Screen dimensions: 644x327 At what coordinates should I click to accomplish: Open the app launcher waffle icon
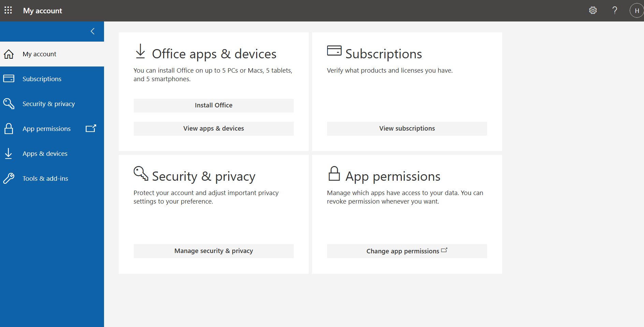(8, 10)
